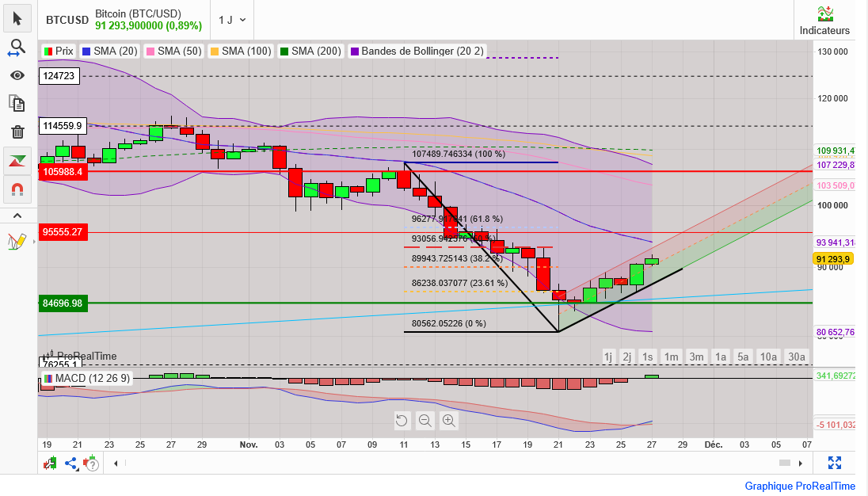
Task: Open the Indicateurs menu
Action: pyautogui.click(x=824, y=21)
